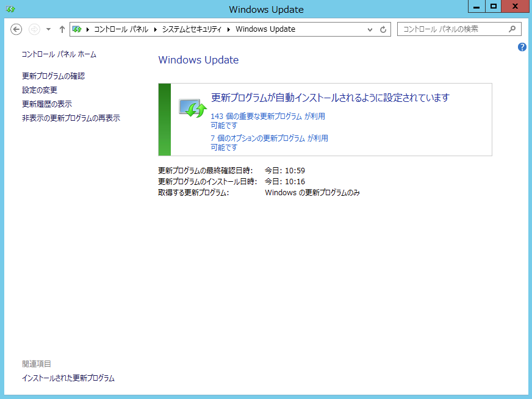The width and height of the screenshot is (532, 399).
Task: Open the recent locations dropdown arrow
Action: (x=49, y=29)
